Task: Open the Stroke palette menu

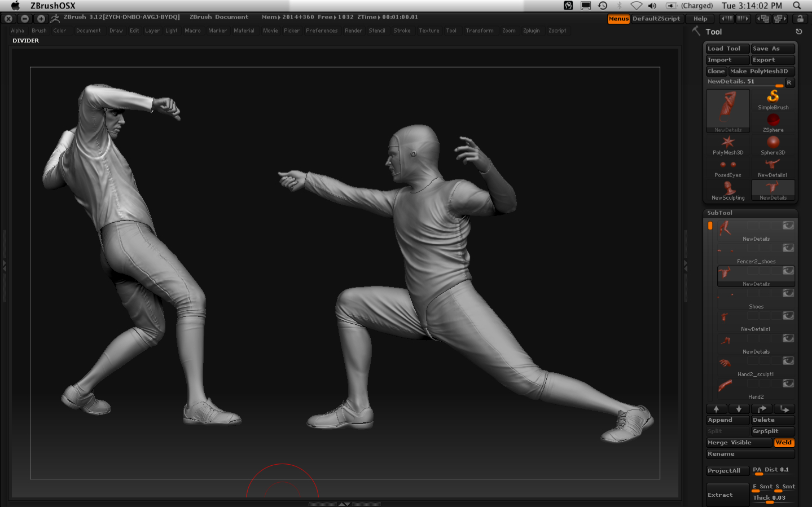Action: [402, 30]
